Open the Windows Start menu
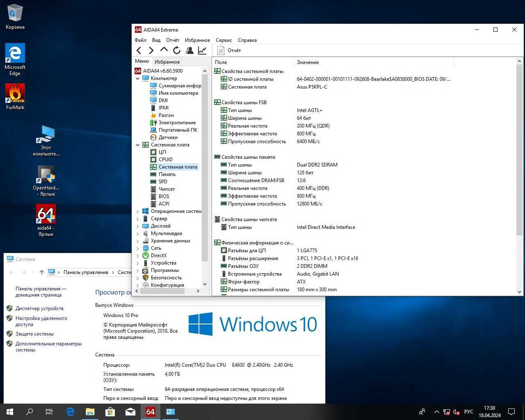The image size is (525, 420). pos(10,412)
